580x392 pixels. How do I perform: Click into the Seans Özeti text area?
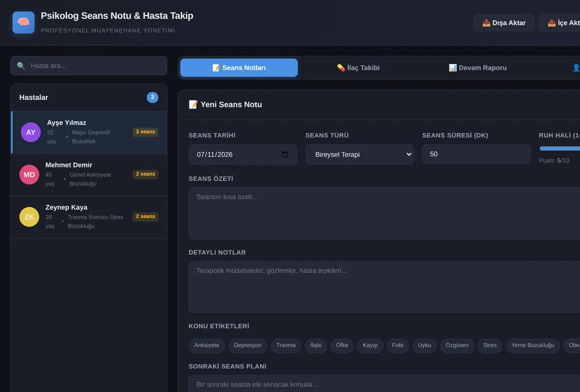[384, 213]
